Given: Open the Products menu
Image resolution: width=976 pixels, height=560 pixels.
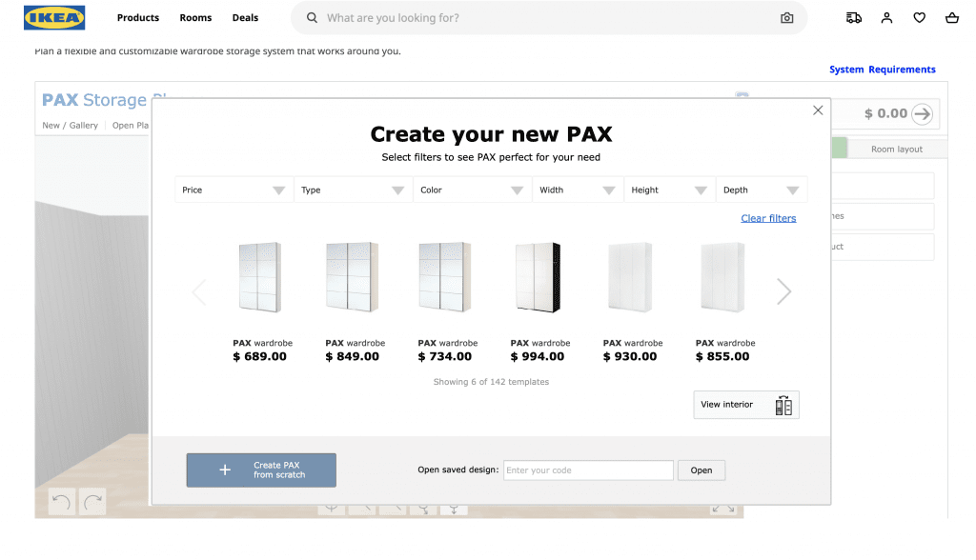Looking at the screenshot, I should 138,18.
